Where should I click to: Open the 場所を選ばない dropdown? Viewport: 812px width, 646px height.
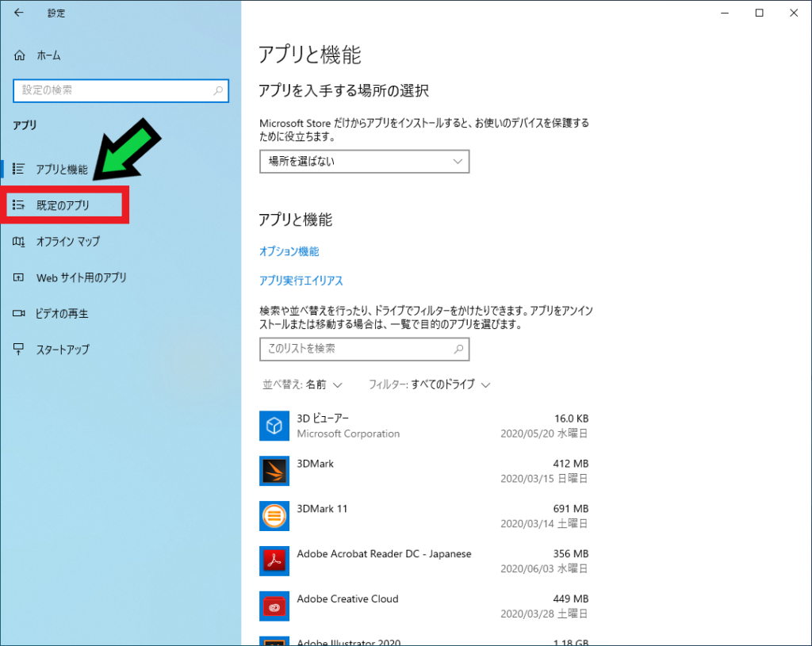(364, 161)
